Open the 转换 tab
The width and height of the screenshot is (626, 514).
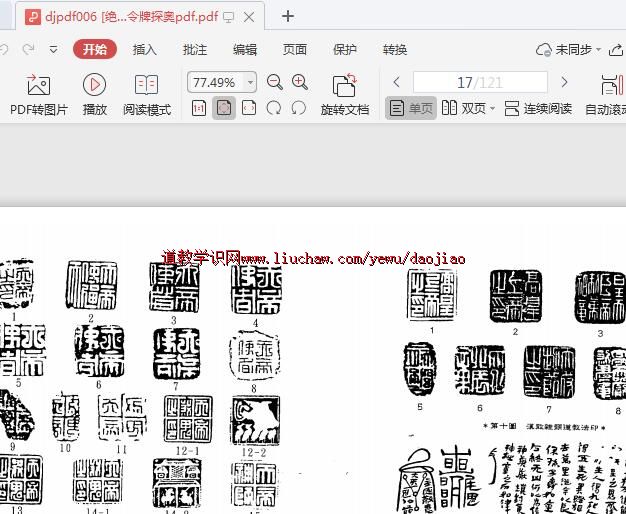click(394, 50)
